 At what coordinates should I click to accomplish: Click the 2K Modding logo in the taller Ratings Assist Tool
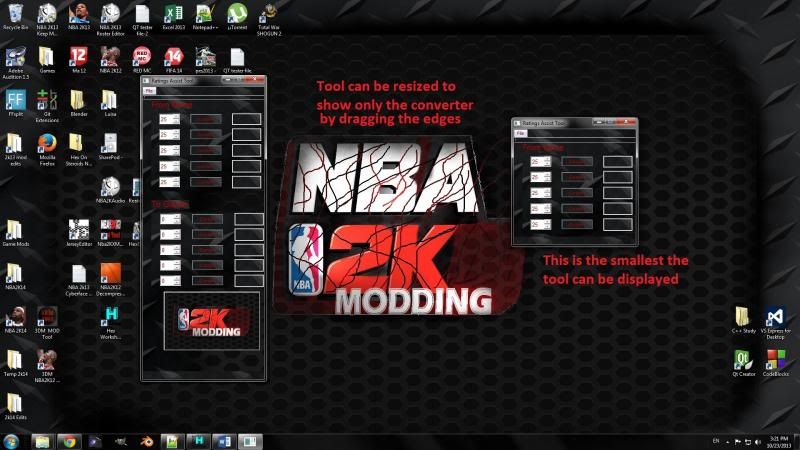212,321
